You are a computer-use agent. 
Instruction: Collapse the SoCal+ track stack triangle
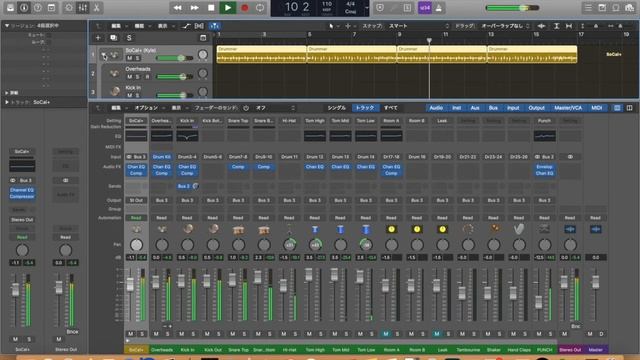coord(104,55)
